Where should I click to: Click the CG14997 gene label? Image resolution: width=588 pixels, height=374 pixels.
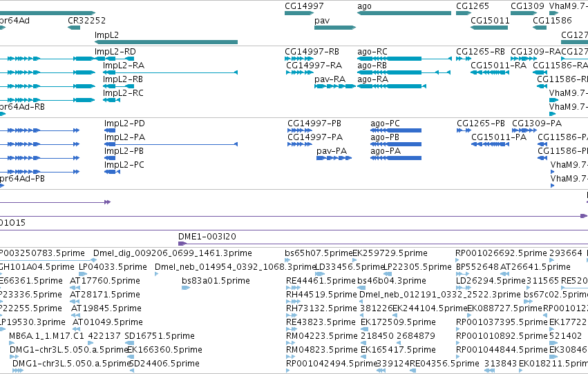click(x=304, y=6)
